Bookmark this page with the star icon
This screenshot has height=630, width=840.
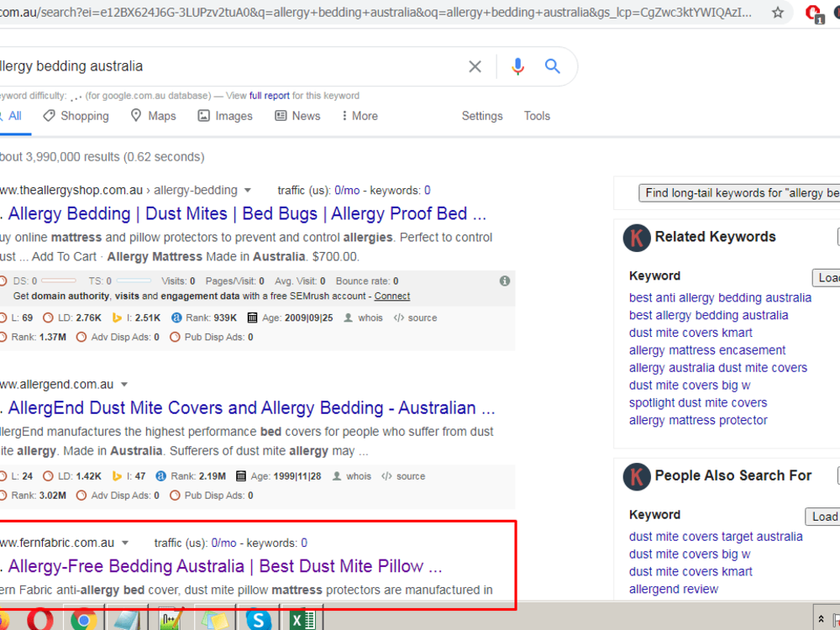click(x=777, y=13)
